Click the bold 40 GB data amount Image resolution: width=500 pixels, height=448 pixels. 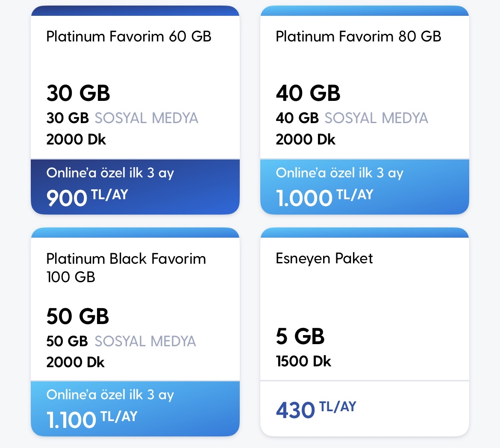pos(308,93)
